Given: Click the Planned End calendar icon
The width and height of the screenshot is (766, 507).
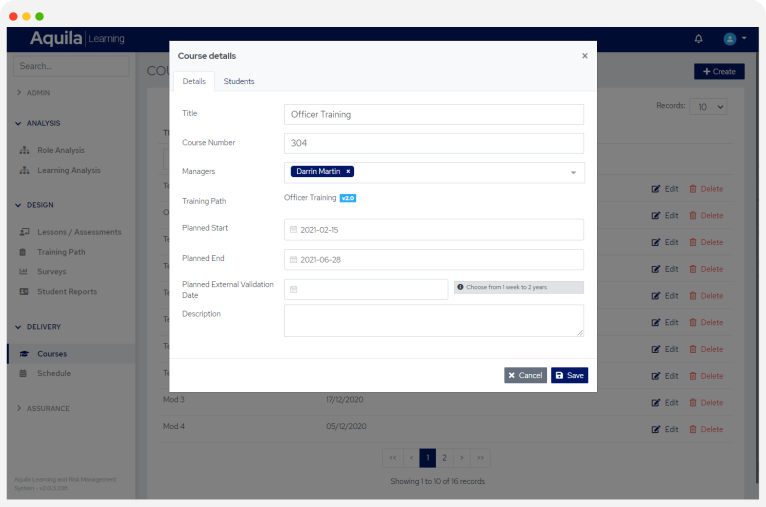Looking at the screenshot, I should coord(293,260).
